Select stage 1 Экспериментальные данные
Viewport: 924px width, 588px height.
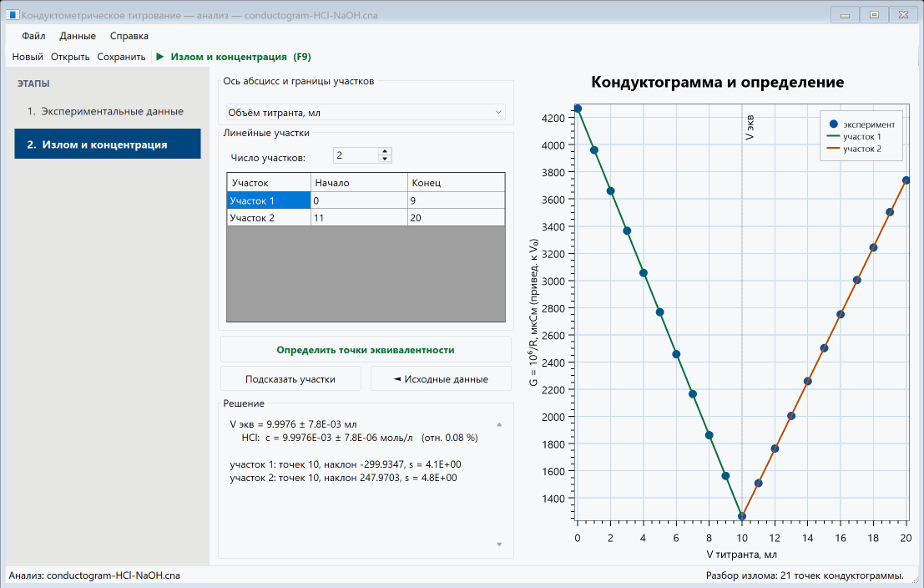[x=108, y=111]
